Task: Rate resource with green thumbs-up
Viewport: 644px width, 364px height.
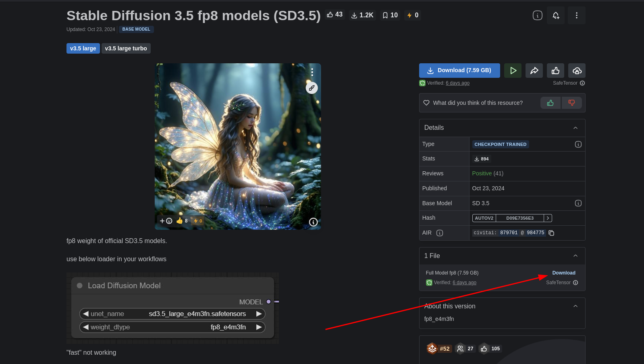Action: click(550, 103)
